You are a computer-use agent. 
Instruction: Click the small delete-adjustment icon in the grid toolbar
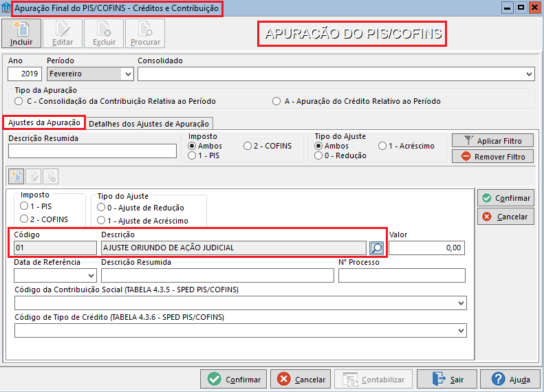tap(51, 177)
